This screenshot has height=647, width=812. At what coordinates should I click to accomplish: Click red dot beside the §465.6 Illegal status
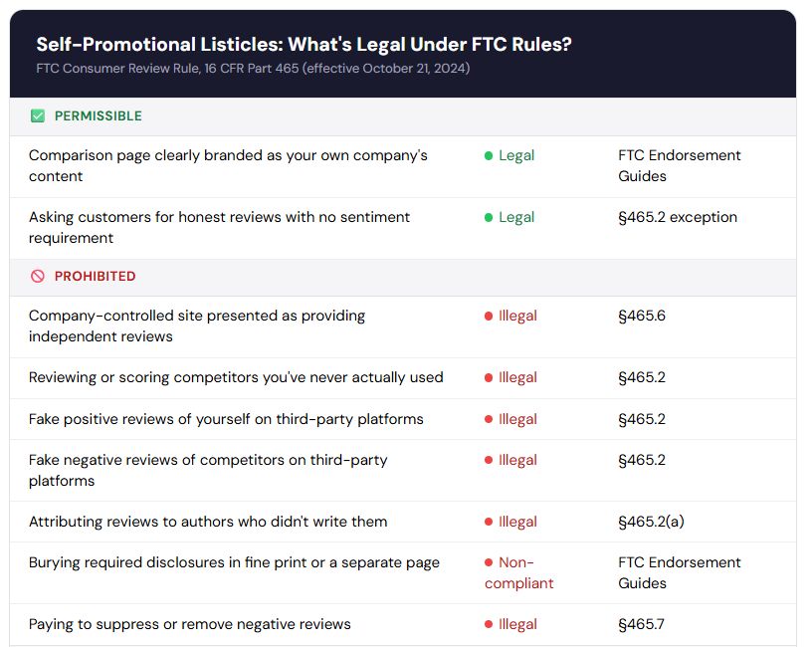coord(489,317)
